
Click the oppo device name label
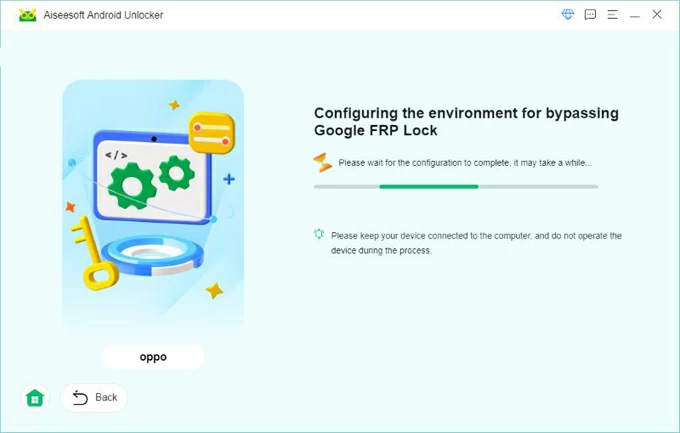pos(153,357)
